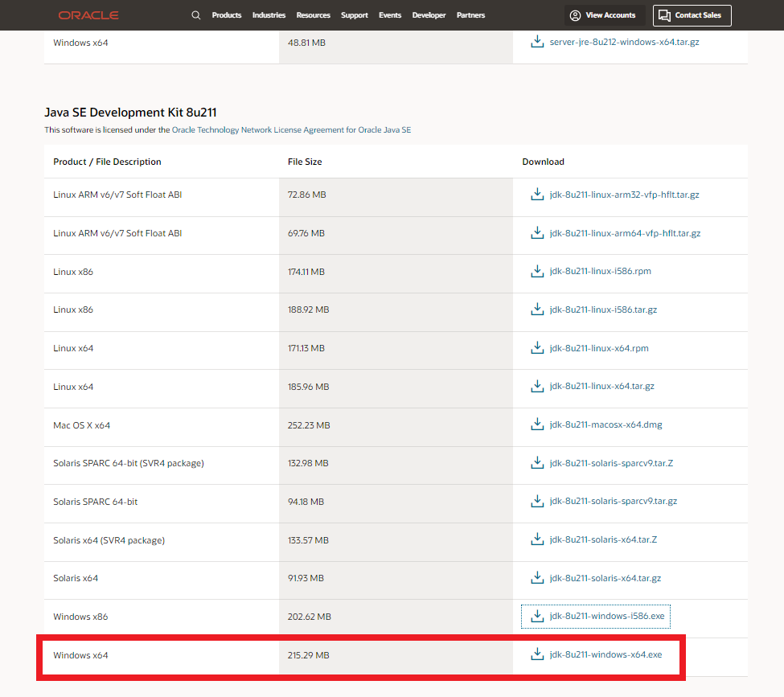Click download icon for jdk-8u211-macosx-x64.dmg
The image size is (784, 697).
pos(537,424)
